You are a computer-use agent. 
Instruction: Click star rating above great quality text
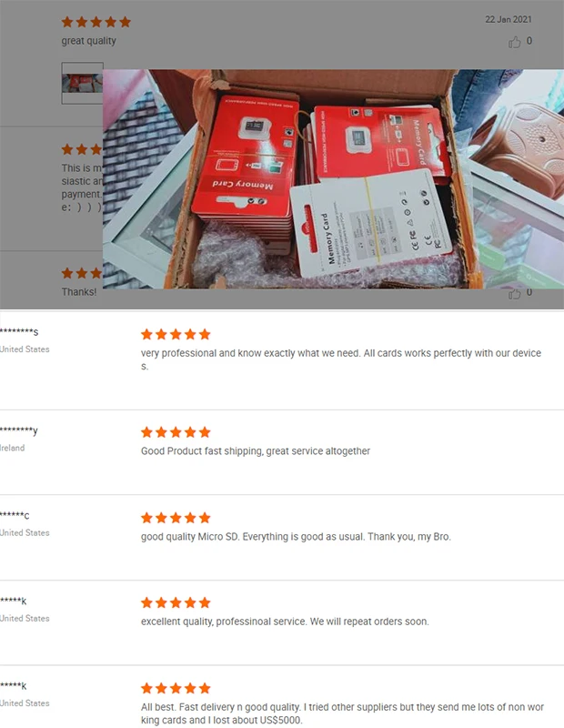click(x=96, y=22)
